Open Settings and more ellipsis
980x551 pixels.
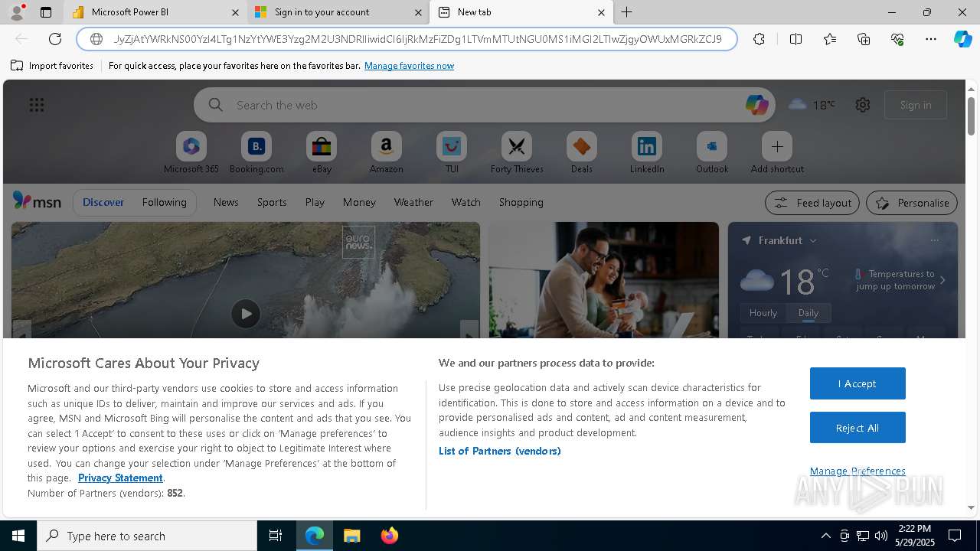point(931,39)
